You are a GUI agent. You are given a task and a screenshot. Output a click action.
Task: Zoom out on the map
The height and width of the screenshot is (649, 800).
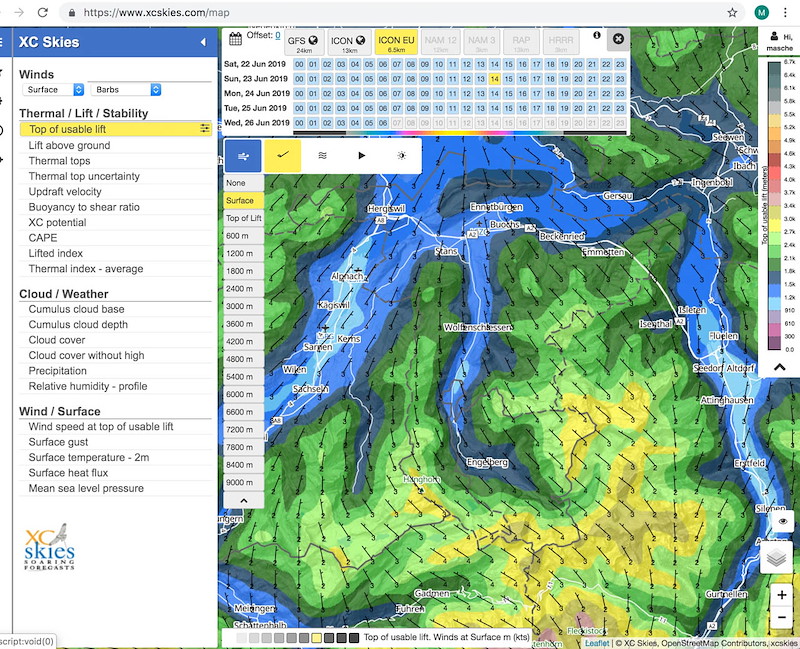782,617
